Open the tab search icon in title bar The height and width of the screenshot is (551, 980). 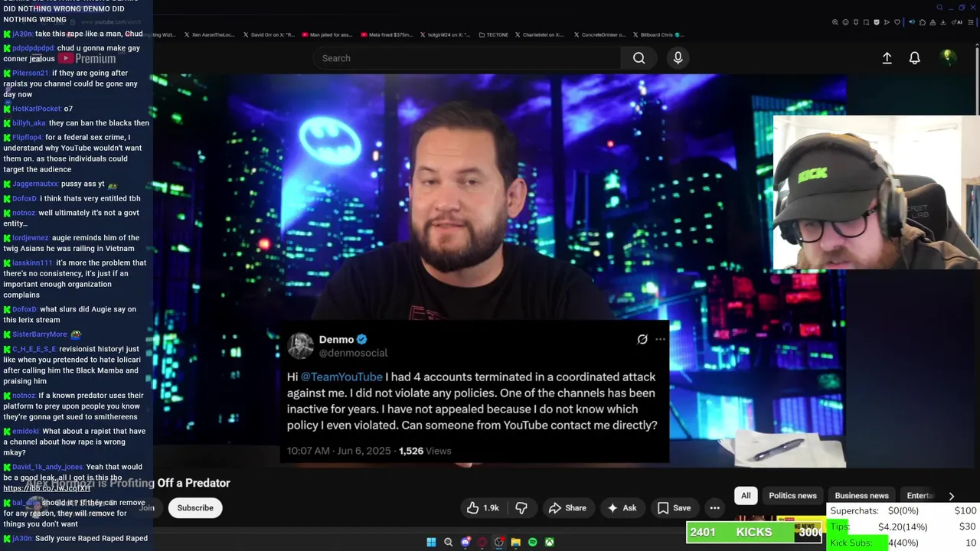(939, 8)
